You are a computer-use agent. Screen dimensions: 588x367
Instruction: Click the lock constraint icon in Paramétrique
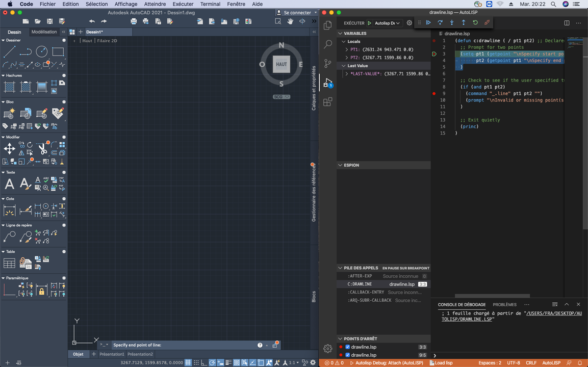tap(42, 290)
